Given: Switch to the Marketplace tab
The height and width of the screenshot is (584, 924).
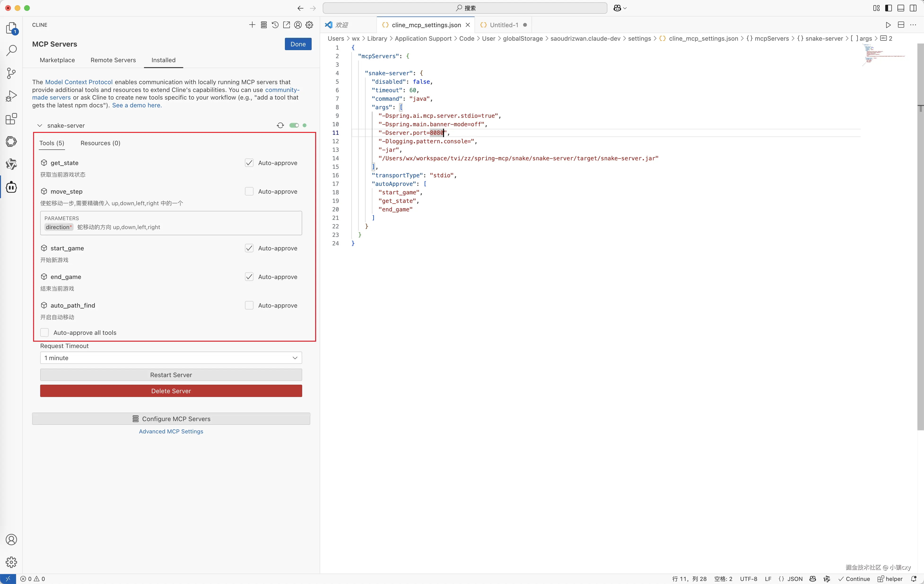Looking at the screenshot, I should click(x=57, y=60).
